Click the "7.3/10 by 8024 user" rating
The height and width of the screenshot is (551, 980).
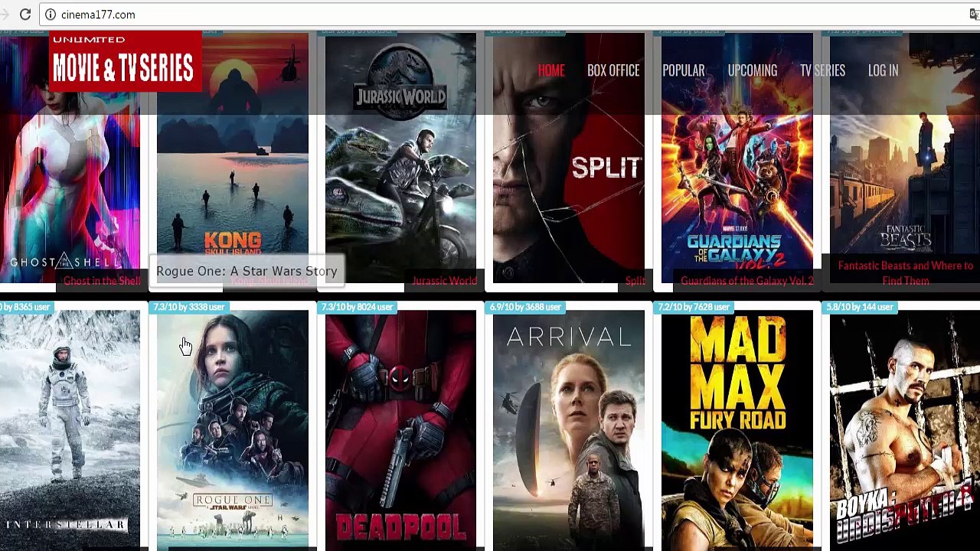point(357,307)
